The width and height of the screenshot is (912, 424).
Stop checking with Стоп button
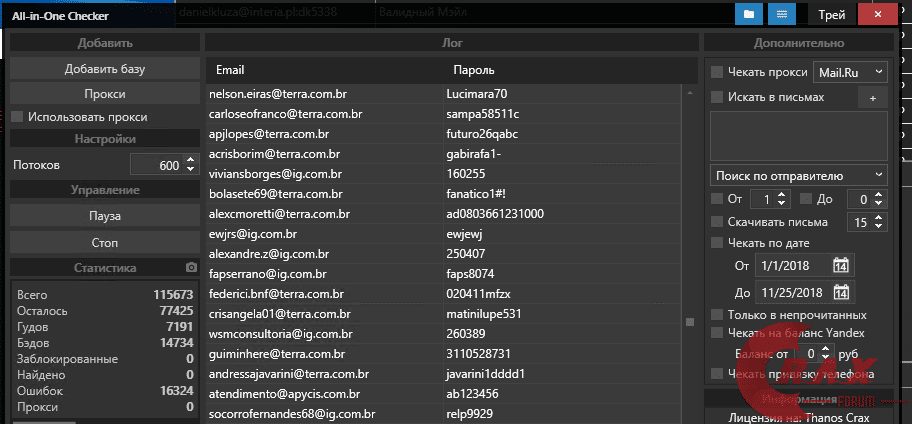click(x=105, y=242)
